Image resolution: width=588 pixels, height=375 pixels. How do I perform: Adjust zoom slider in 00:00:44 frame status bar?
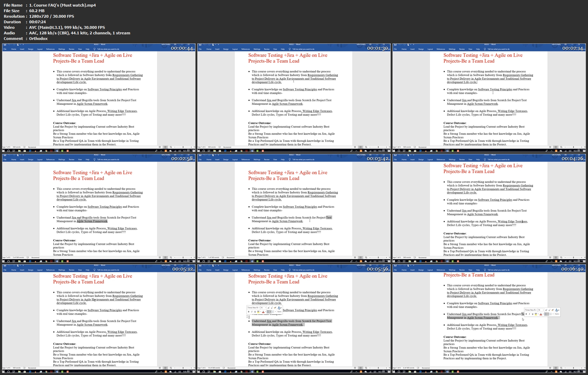tap(183, 147)
